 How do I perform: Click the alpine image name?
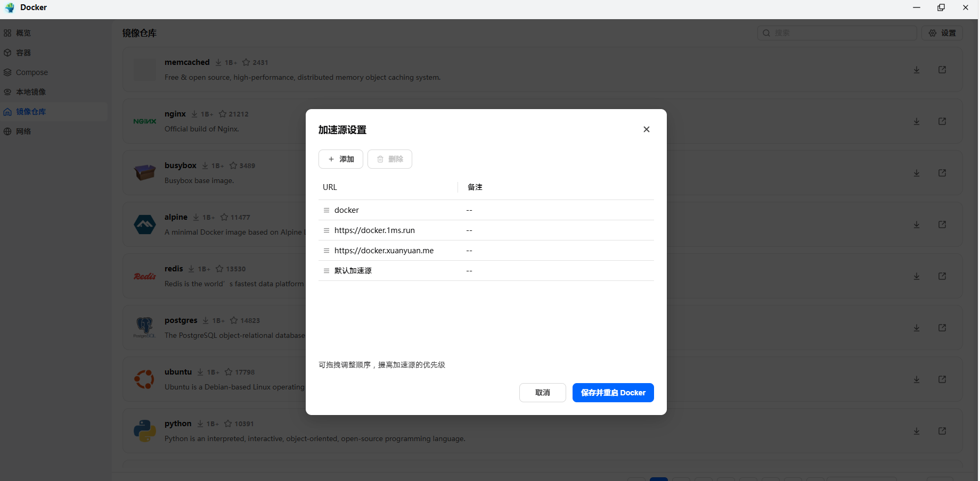(176, 217)
